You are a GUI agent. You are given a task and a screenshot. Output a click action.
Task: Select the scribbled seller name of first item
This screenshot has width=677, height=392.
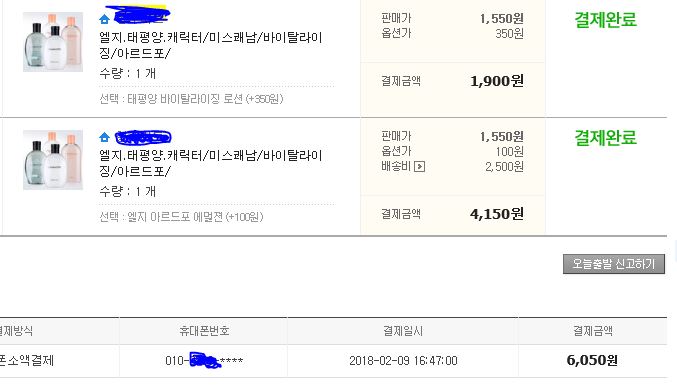142,15
